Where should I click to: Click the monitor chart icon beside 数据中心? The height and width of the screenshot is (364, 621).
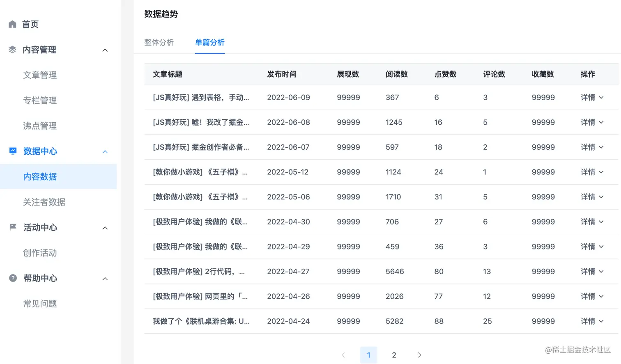[x=13, y=151]
